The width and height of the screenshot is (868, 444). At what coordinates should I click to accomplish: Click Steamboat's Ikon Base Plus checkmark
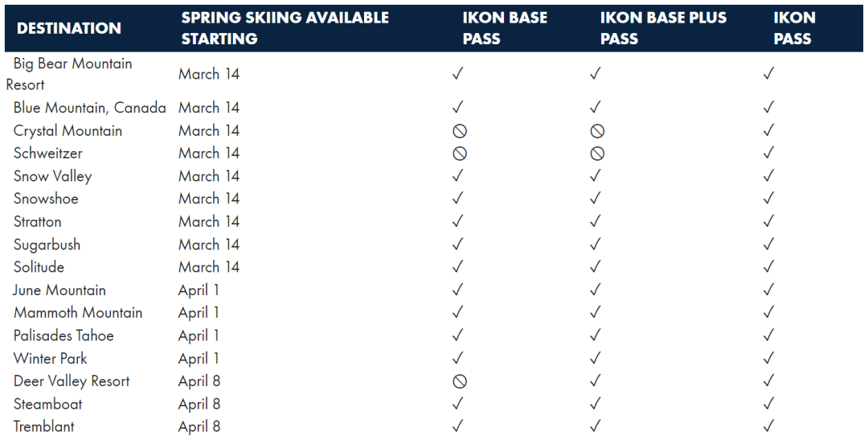(596, 404)
